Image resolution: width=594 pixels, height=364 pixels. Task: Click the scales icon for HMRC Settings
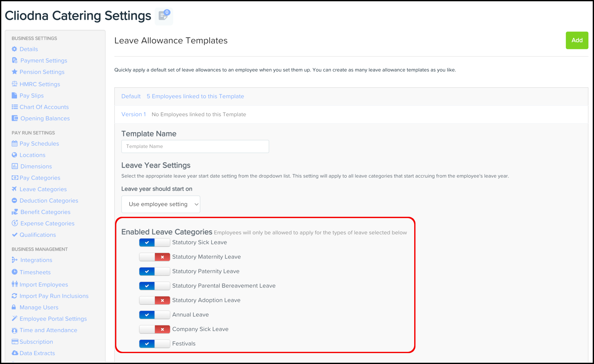click(x=14, y=84)
